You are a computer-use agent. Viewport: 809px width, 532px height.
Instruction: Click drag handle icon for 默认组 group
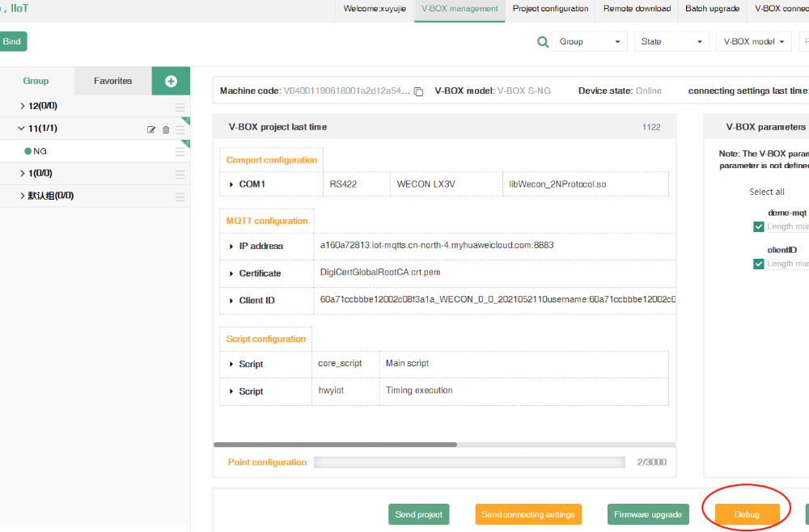(180, 196)
